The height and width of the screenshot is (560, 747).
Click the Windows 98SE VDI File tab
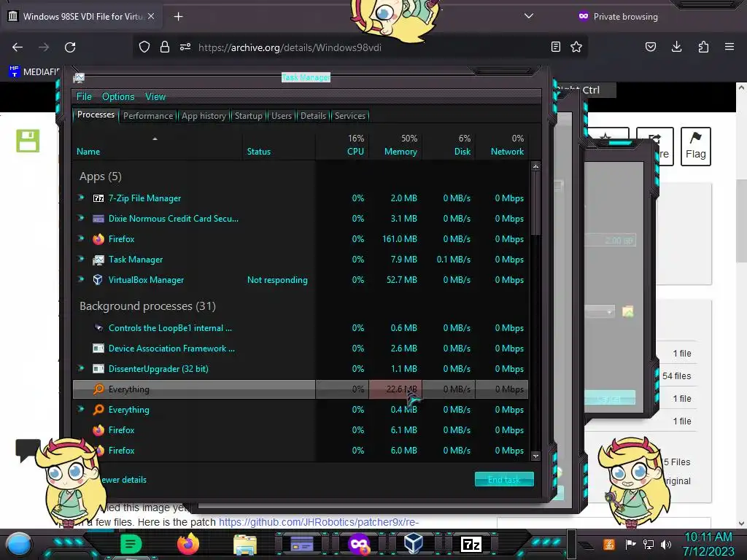pos(82,16)
